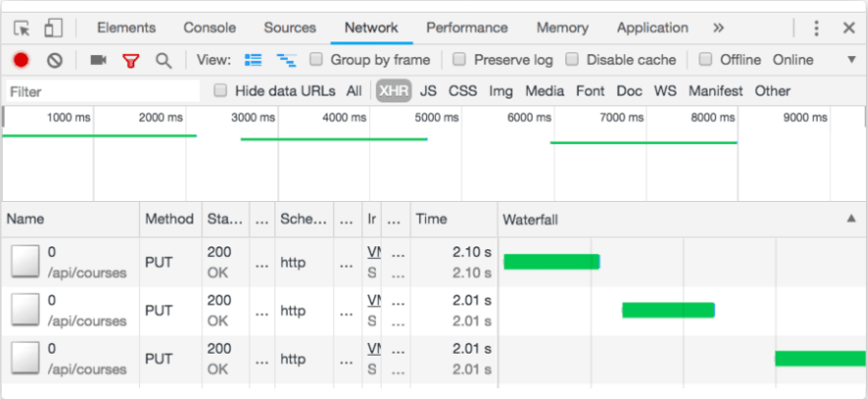The width and height of the screenshot is (868, 399).
Task: Open search with the magnifier icon
Action: click(164, 60)
